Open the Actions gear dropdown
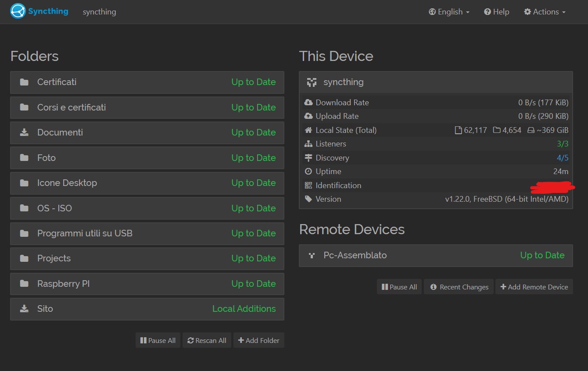The image size is (588, 371). click(x=545, y=12)
